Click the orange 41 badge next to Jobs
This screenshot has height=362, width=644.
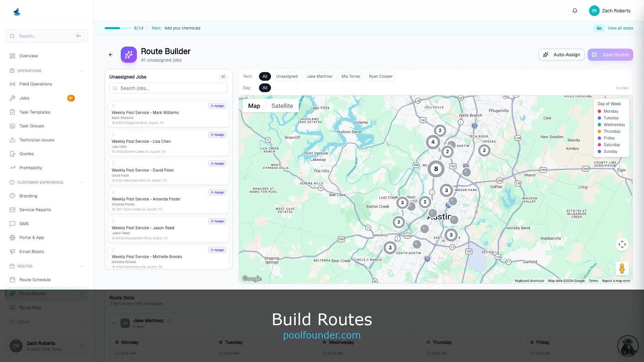[71, 98]
